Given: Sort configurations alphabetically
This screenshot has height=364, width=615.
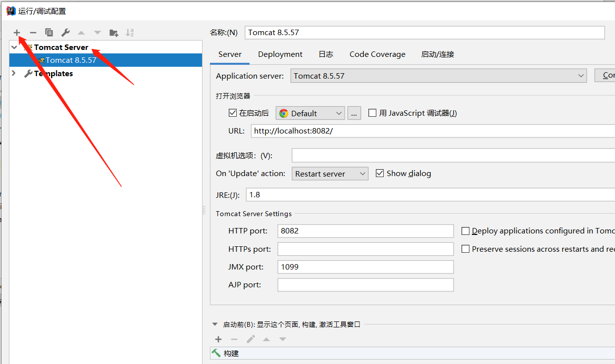Looking at the screenshot, I should point(130,33).
